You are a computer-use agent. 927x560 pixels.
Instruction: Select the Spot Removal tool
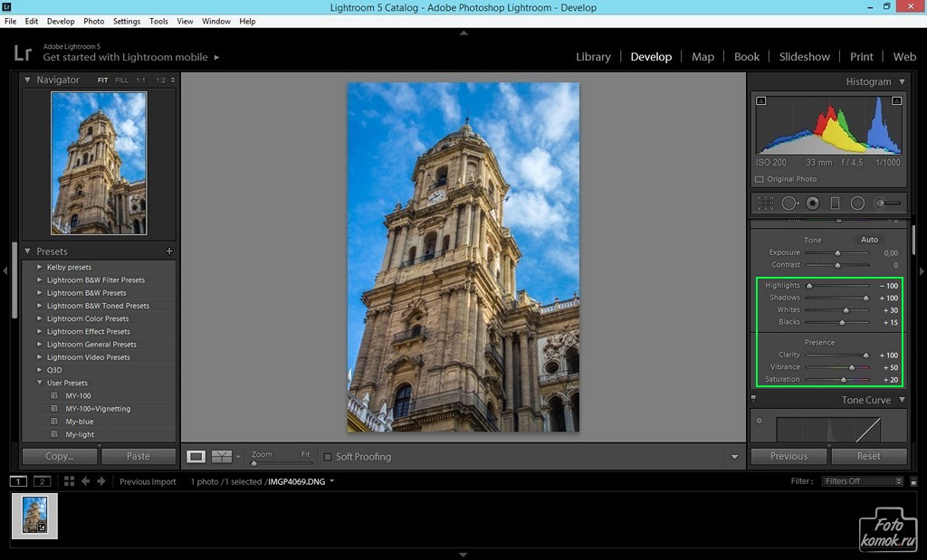789,204
